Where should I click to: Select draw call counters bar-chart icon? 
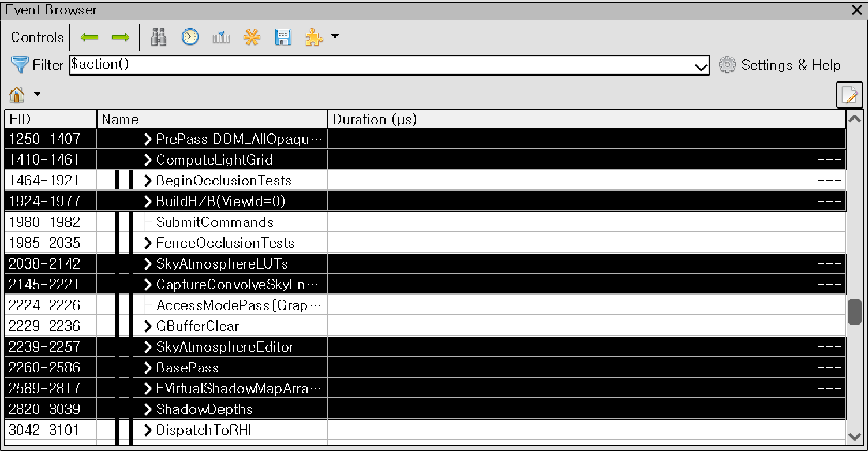221,38
